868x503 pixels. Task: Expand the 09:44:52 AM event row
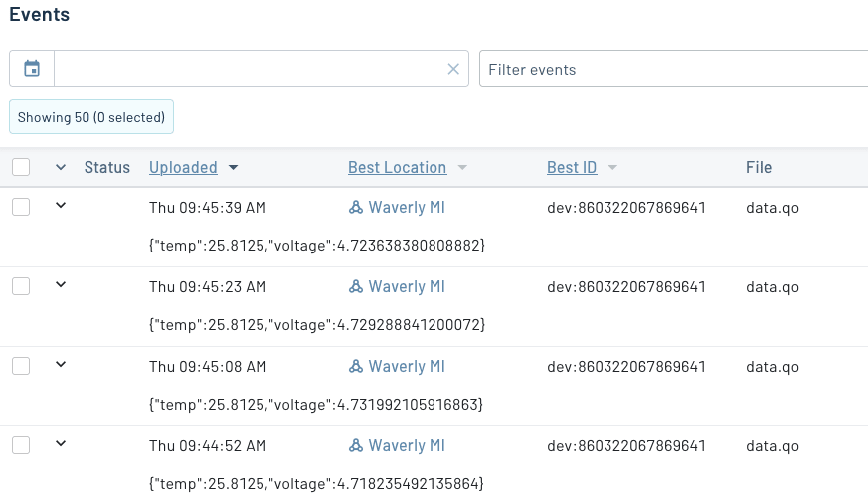pyautogui.click(x=61, y=443)
